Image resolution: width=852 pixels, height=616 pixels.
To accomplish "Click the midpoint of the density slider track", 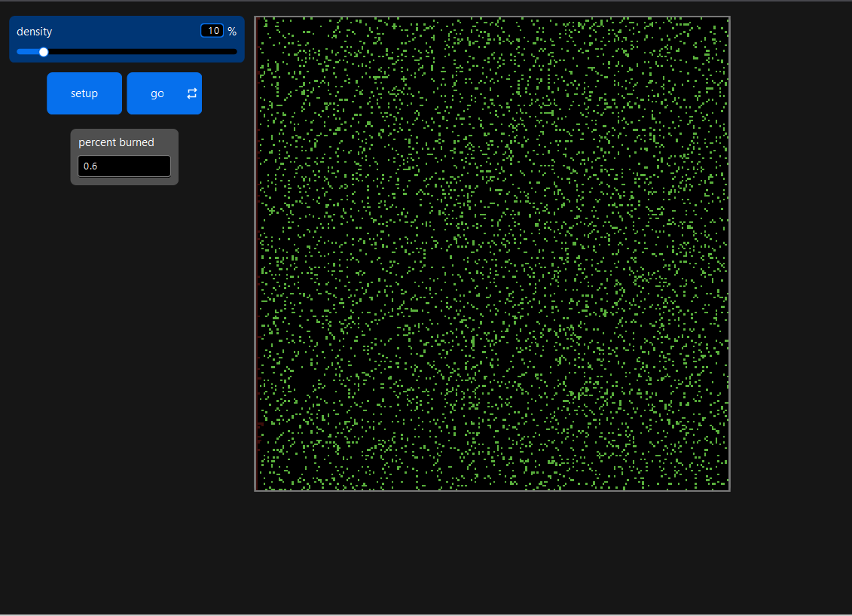I will click(127, 52).
